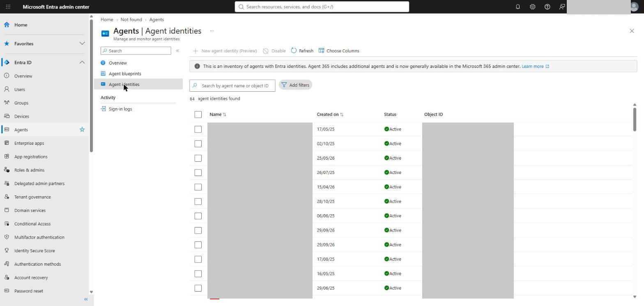Close the Agents blade
644x306 pixels.
[632, 31]
